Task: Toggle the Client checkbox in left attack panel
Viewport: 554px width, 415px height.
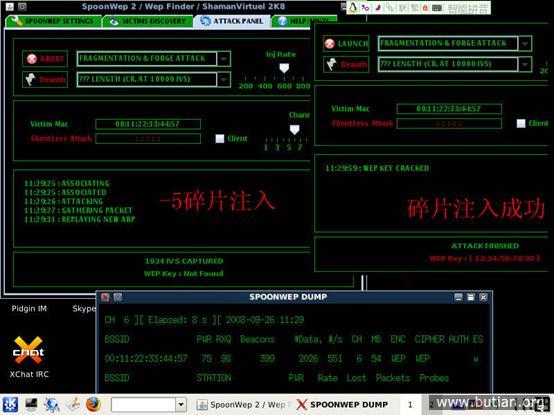Action: [220, 138]
